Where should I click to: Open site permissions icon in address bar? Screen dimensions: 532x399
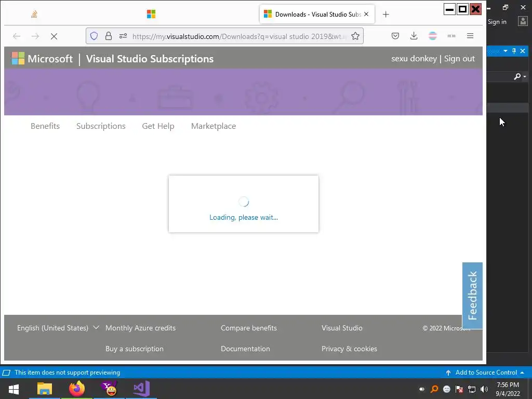coord(123,36)
